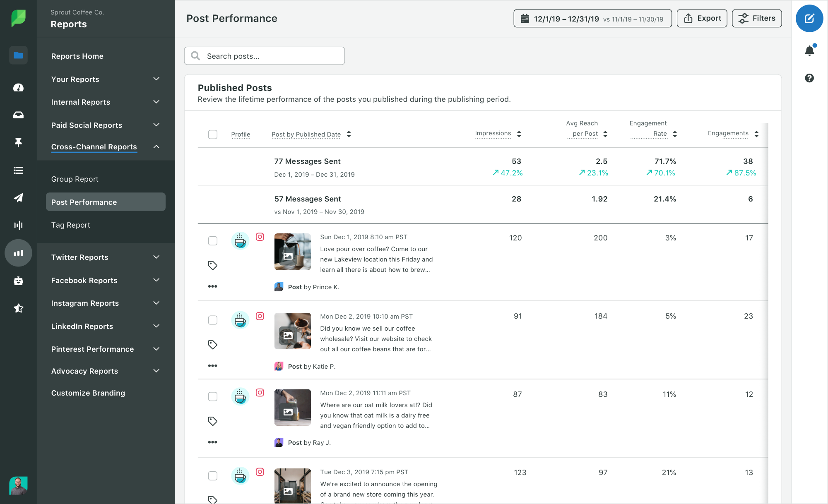
Task: Click the three-dot menu icon on first post
Action: pyautogui.click(x=212, y=287)
